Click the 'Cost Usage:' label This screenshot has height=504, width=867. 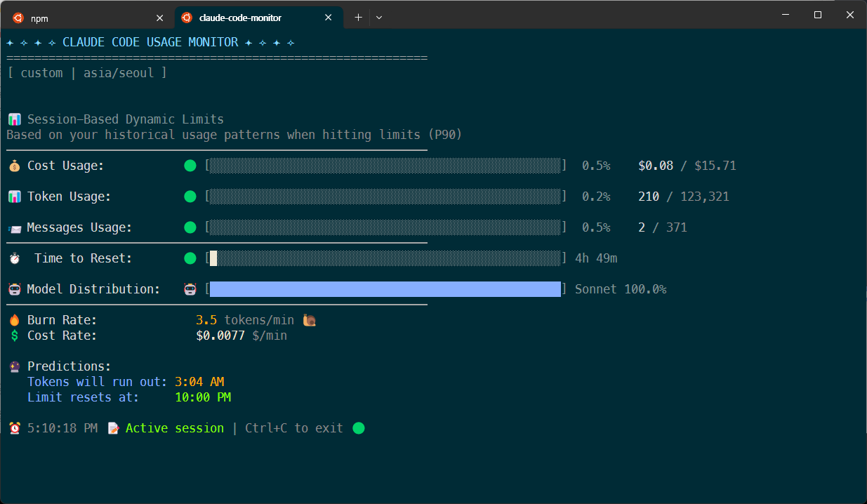[x=66, y=166]
